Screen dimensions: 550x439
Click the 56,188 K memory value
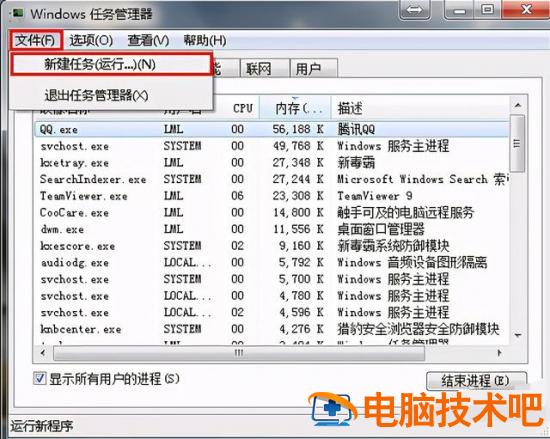coord(298,129)
